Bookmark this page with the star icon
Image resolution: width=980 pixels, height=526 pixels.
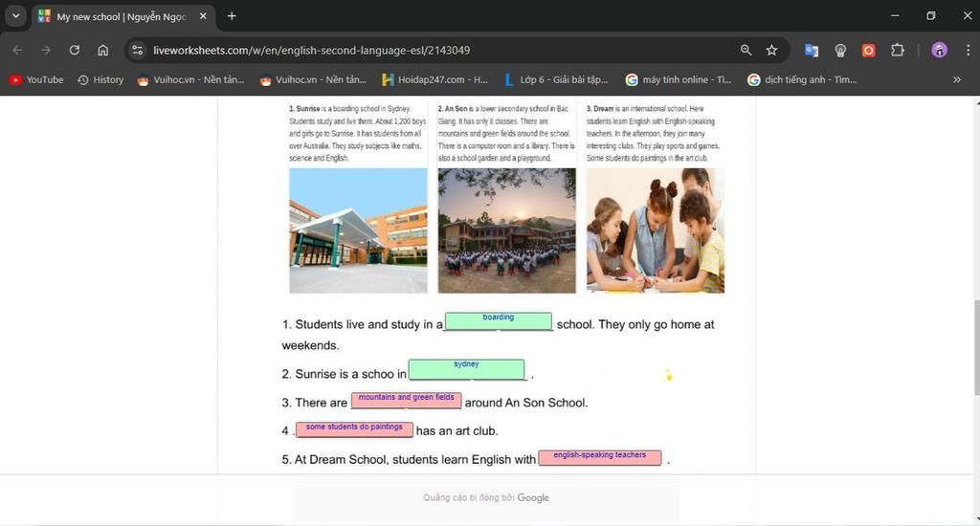tap(771, 50)
